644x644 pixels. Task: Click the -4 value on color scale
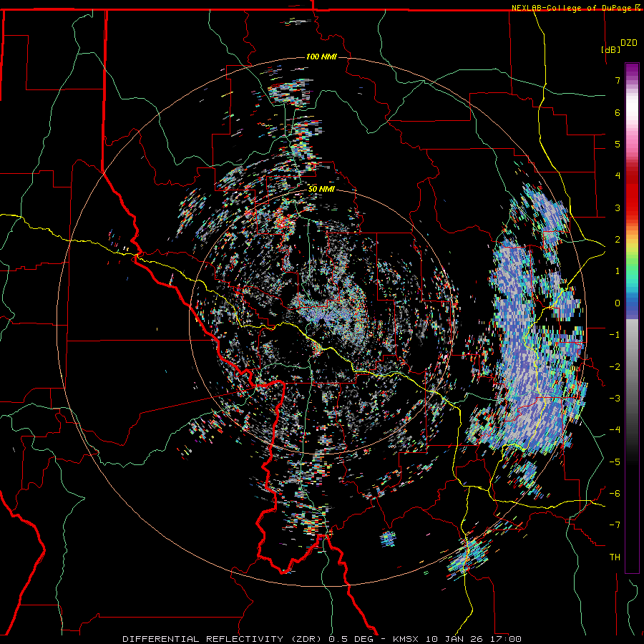[615, 430]
